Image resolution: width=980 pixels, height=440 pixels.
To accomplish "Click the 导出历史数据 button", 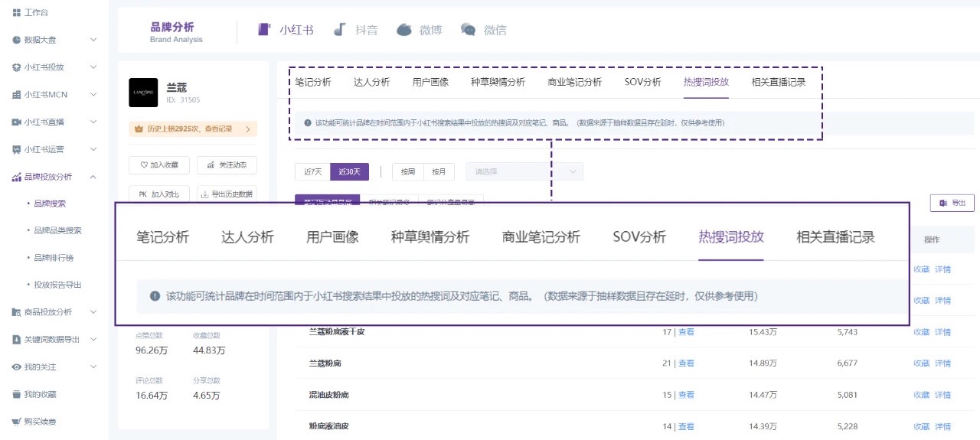I will [227, 194].
